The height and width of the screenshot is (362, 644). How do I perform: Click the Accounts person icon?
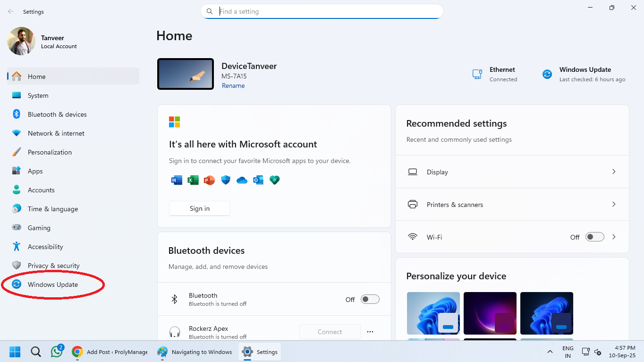coord(17,190)
